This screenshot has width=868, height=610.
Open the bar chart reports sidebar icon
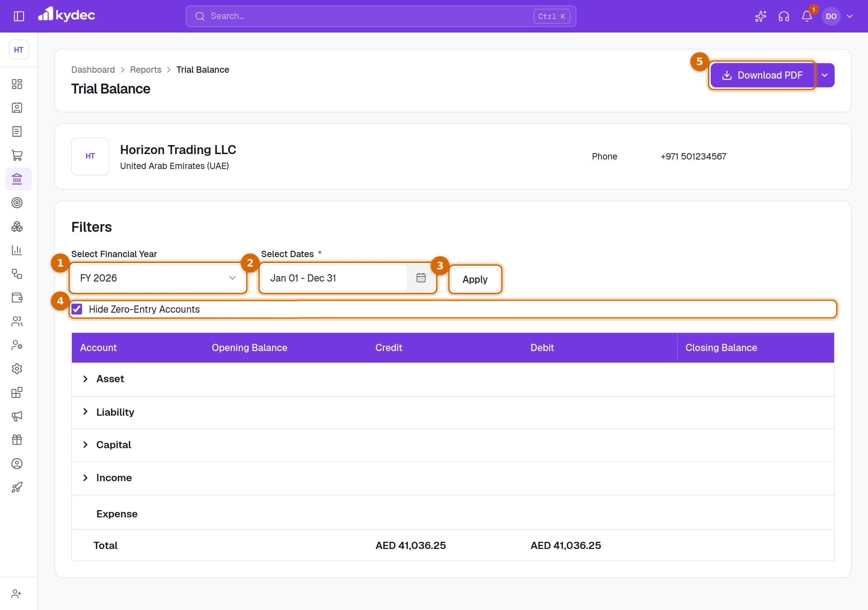(17, 250)
